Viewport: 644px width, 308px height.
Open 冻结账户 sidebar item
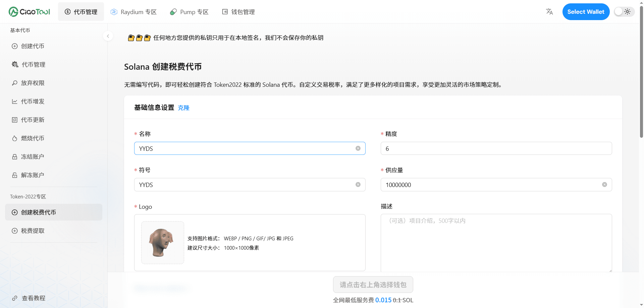click(33, 157)
